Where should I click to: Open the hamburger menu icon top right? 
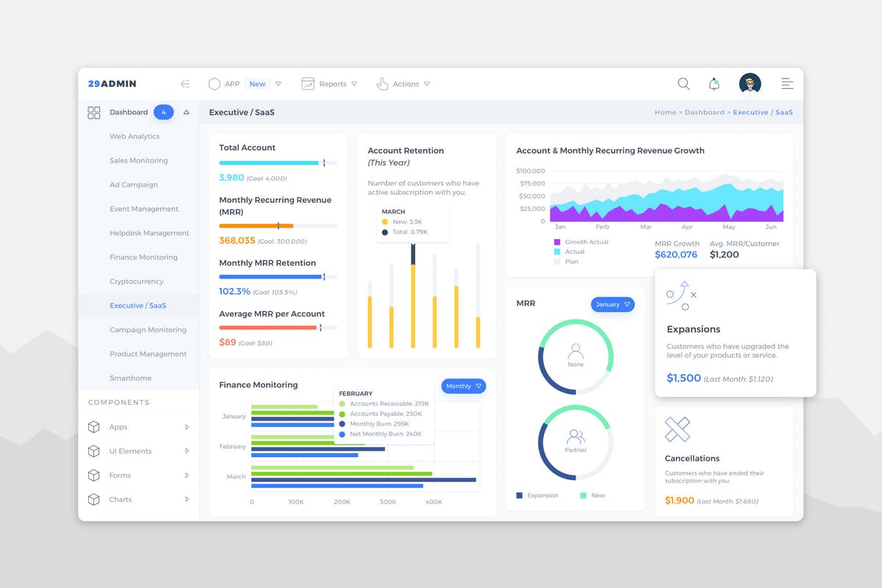tap(786, 84)
